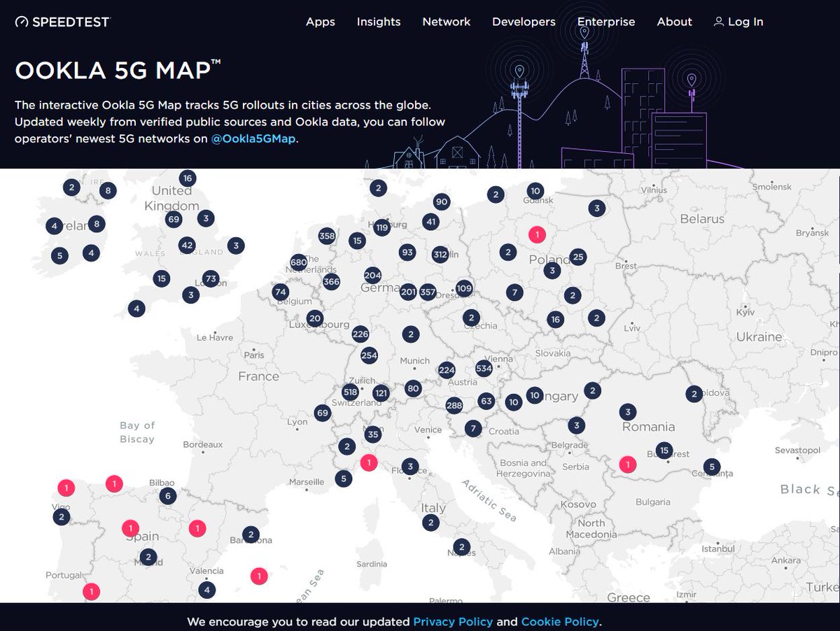Open the Enterprise menu
This screenshot has width=840, height=631.
coord(606,22)
